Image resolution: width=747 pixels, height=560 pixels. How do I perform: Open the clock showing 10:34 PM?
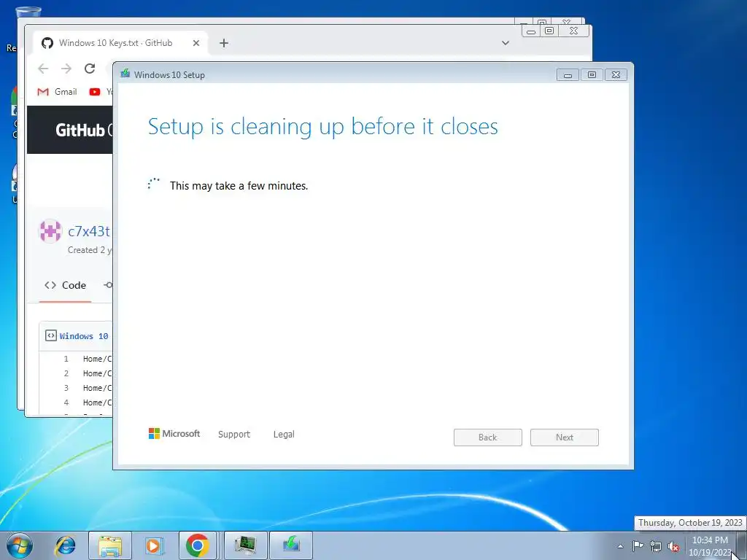click(709, 546)
